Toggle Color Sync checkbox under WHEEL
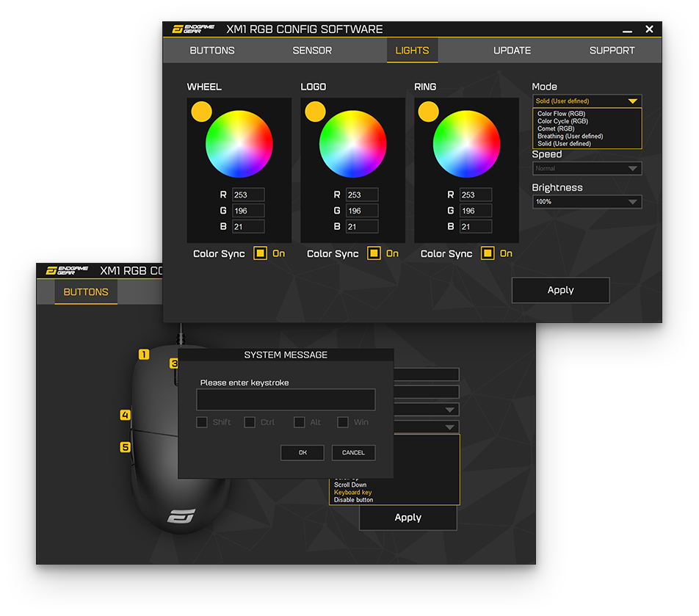Viewport: 699px width, 616px height. [x=261, y=253]
